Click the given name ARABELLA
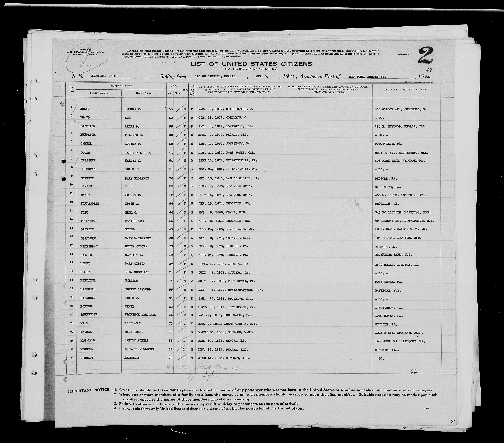 tap(132, 358)
